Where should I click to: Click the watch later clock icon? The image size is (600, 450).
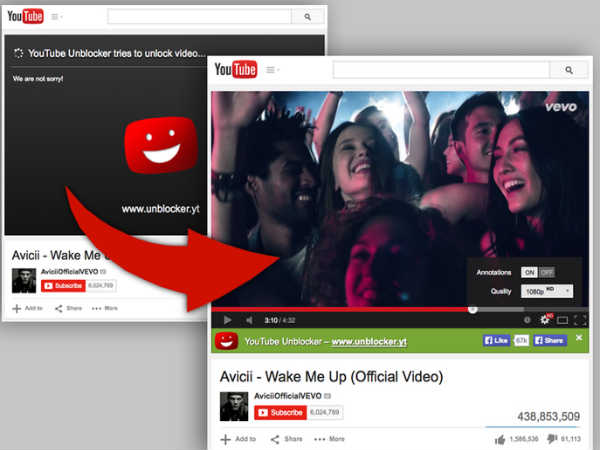point(527,320)
